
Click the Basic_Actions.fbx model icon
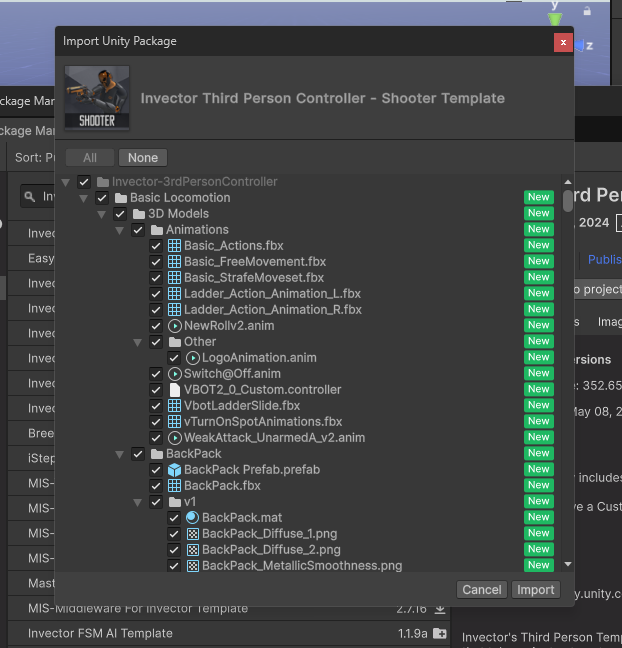pyautogui.click(x=174, y=245)
